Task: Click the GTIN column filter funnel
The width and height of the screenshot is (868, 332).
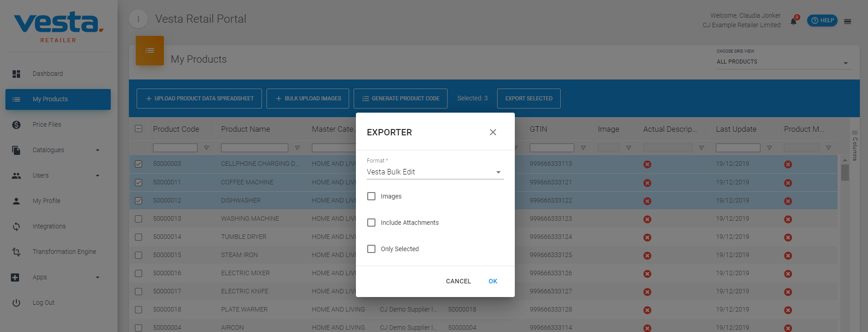Action: (583, 148)
